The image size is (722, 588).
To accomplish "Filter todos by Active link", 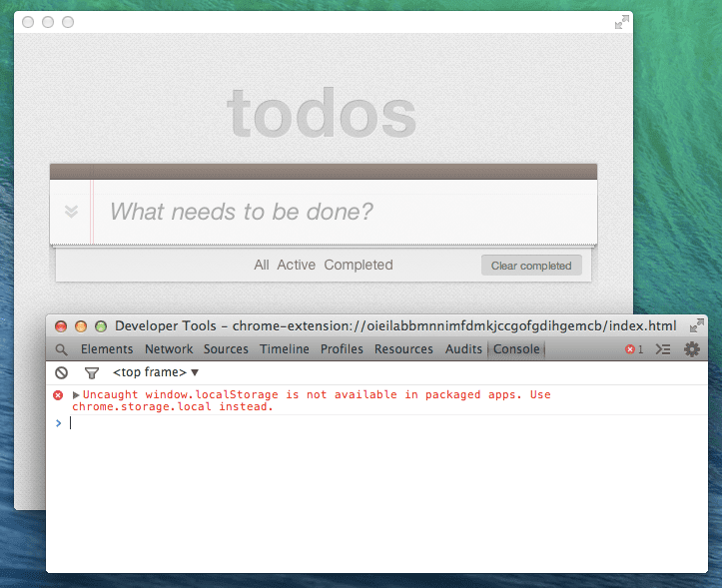I will (x=296, y=265).
